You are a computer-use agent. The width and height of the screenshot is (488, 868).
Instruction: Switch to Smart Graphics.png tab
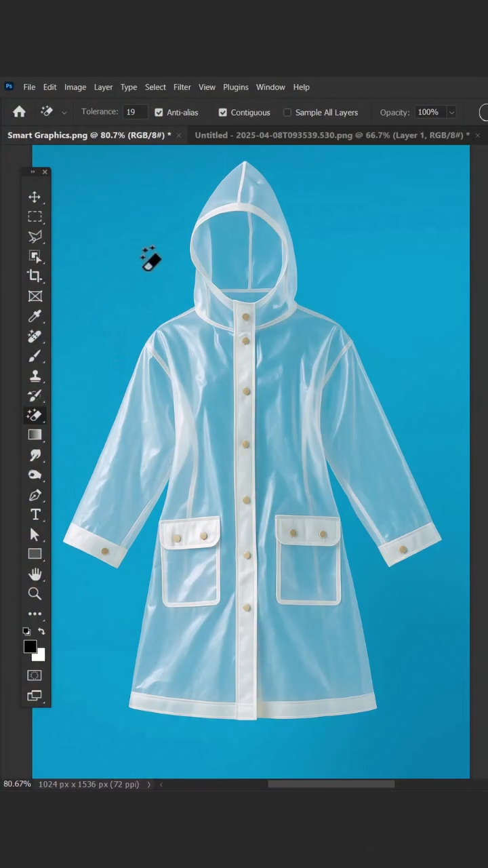(x=89, y=135)
